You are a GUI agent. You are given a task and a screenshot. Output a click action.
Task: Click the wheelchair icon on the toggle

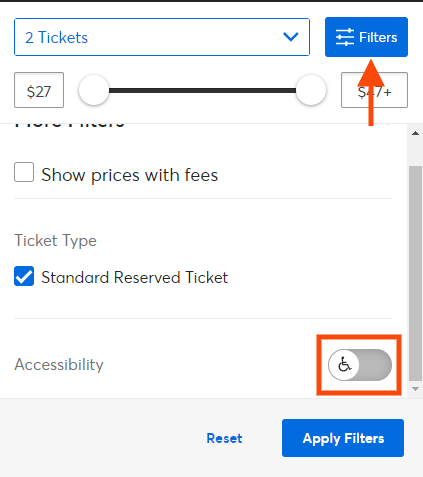(x=344, y=364)
